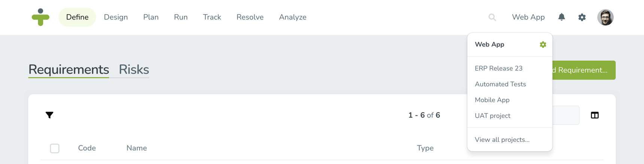The height and width of the screenshot is (164, 644).
Task: Tick the select-all checkbox by Code
Action: pyautogui.click(x=55, y=148)
